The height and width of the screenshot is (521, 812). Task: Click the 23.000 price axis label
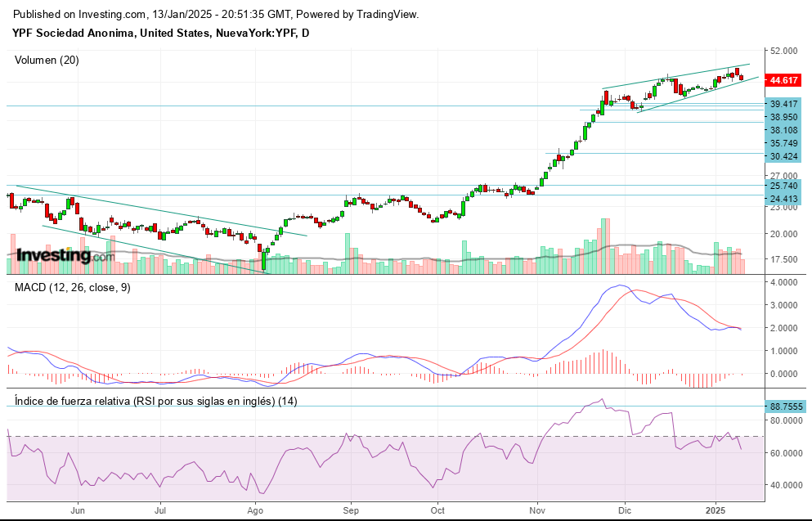coord(783,208)
